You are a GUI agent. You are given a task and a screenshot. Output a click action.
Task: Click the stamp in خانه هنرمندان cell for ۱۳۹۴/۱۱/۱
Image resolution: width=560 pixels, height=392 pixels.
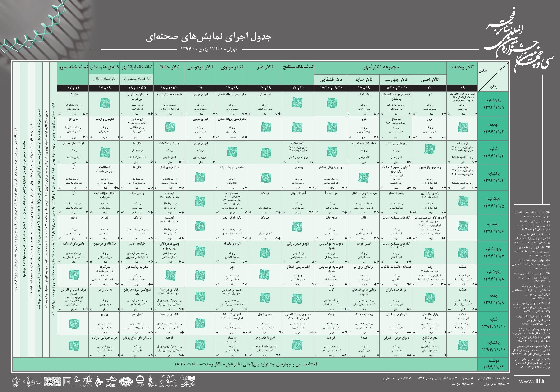105,103
